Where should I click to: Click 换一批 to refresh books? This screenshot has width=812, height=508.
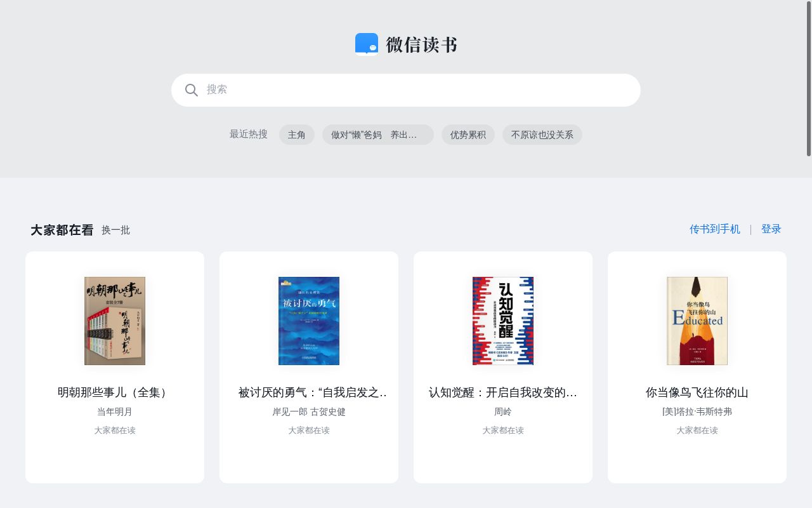coord(115,230)
